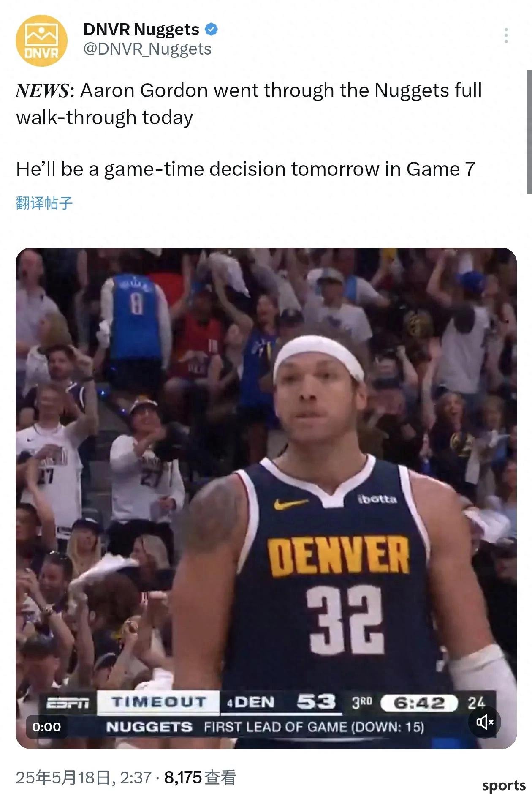Unmute the video with the speaker icon
The height and width of the screenshot is (799, 532).
click(x=484, y=722)
